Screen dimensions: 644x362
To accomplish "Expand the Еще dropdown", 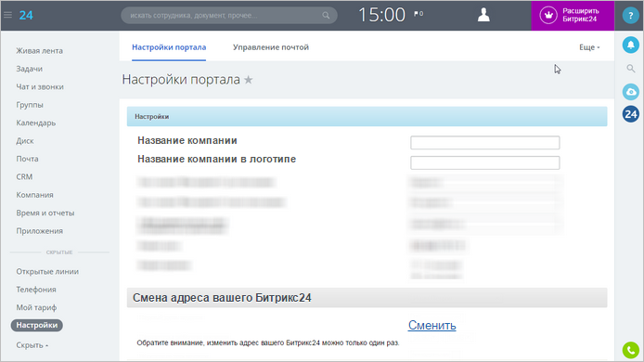I will point(589,47).
